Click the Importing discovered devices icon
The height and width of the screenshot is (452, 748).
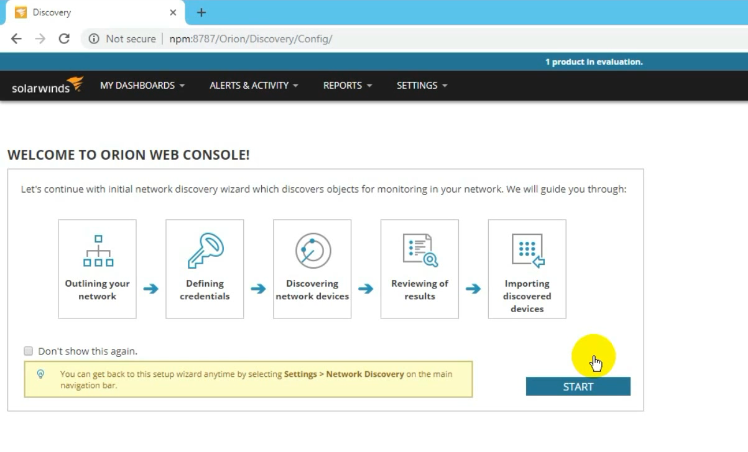[528, 250]
